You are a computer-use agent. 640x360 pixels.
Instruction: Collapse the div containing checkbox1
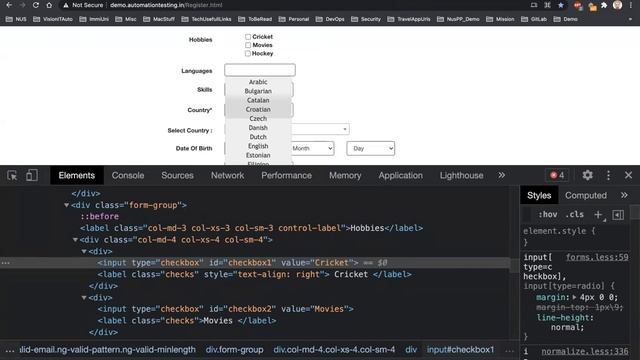coord(84,251)
